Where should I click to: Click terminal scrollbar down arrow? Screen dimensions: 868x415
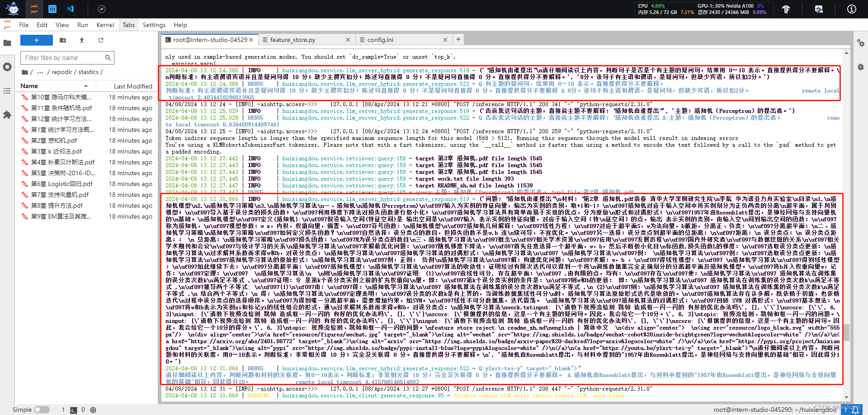(846, 397)
